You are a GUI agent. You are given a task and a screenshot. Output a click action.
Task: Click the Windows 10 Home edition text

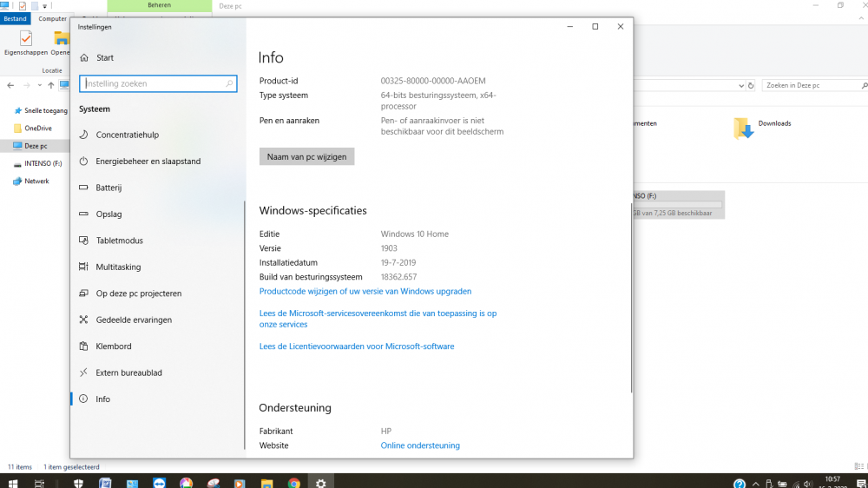pyautogui.click(x=415, y=234)
